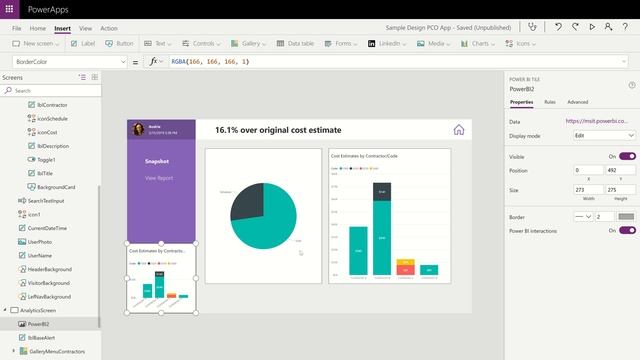The image size is (640, 360).
Task: Insert a Button control
Action: pos(119,44)
